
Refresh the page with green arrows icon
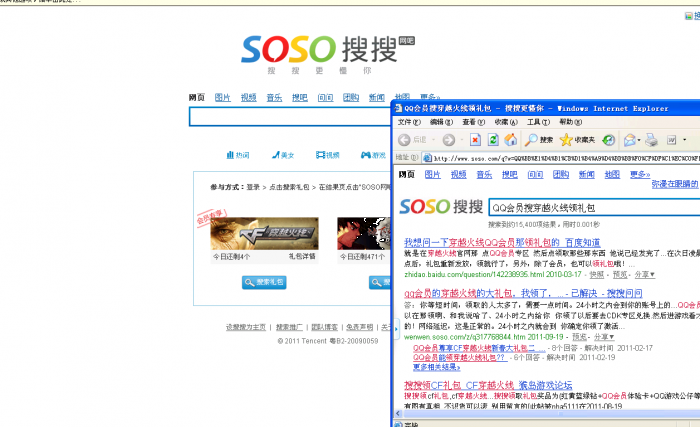[493, 140]
